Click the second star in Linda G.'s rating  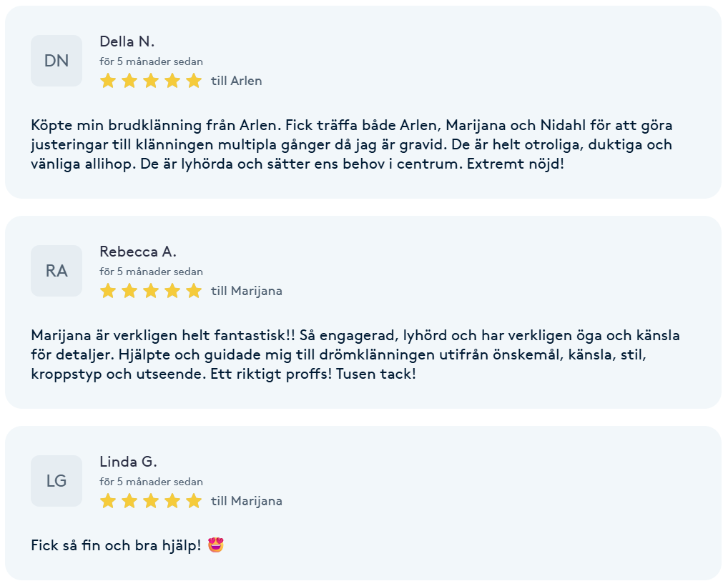[129, 501]
